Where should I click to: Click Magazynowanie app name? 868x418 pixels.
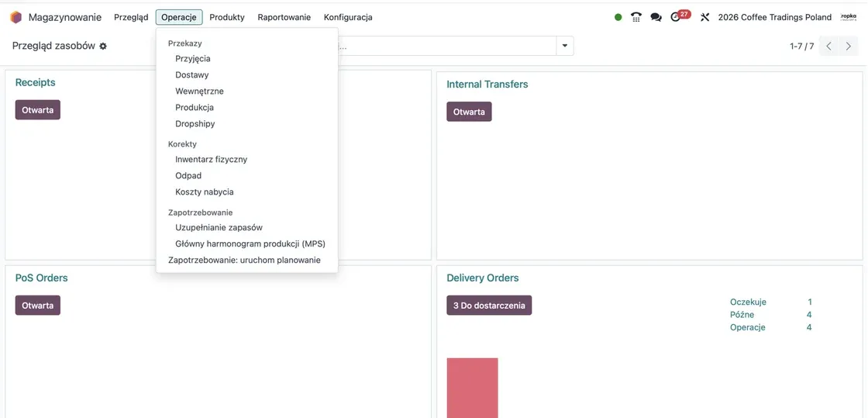click(65, 17)
